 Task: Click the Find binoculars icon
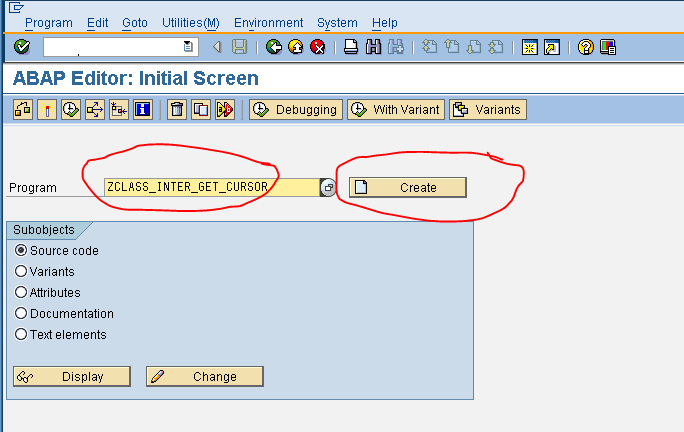pyautogui.click(x=373, y=47)
